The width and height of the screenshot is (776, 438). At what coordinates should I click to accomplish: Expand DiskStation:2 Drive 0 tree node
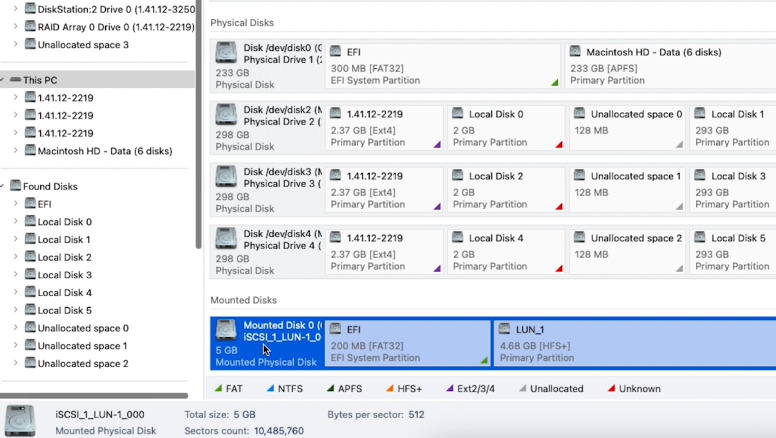click(15, 8)
